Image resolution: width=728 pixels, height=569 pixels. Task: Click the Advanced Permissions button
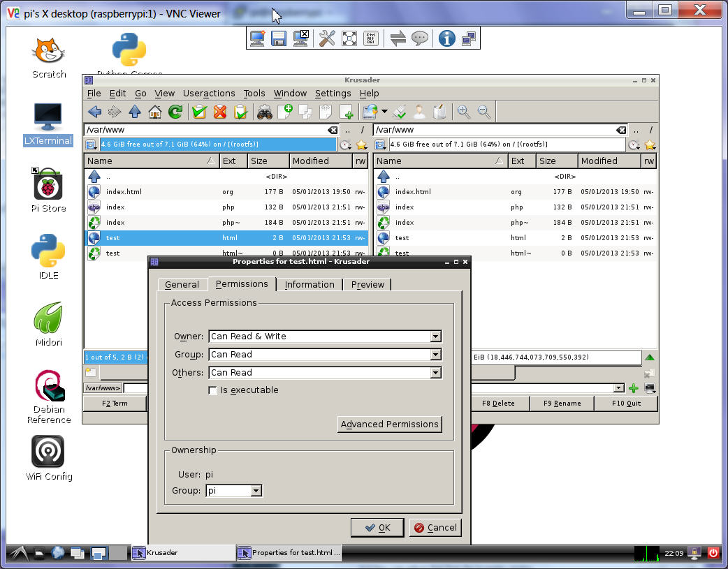coord(390,424)
